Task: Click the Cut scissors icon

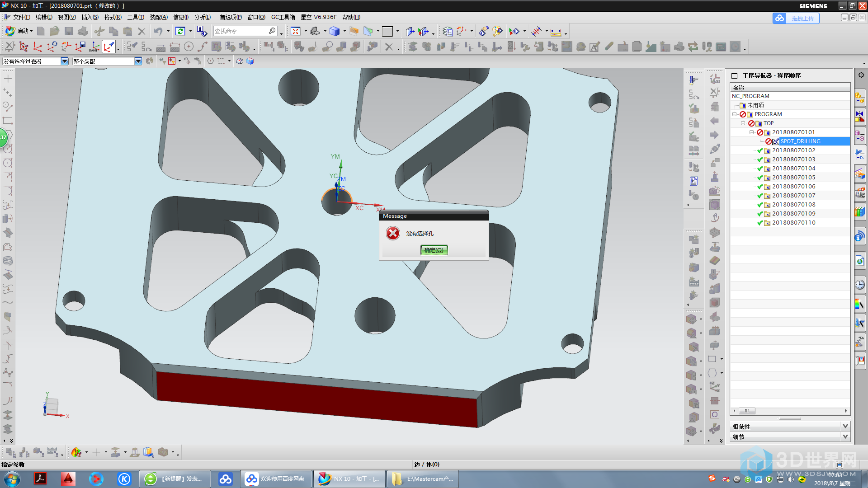Action: (99, 31)
